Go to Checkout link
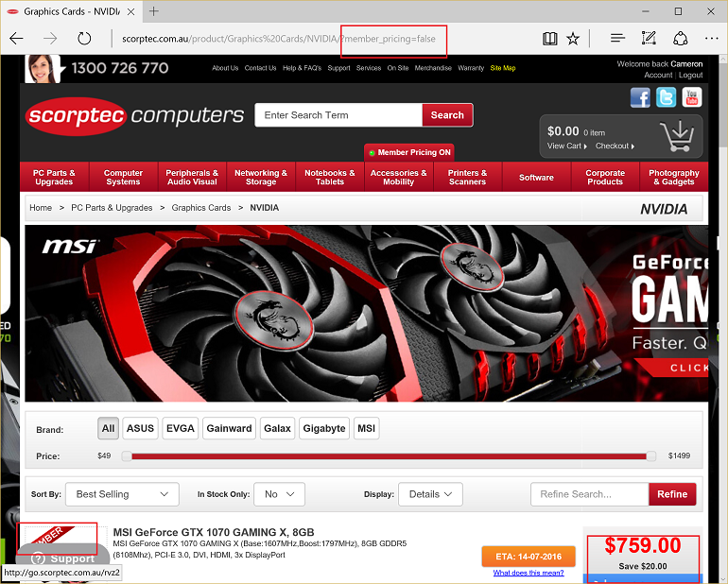 [615, 146]
